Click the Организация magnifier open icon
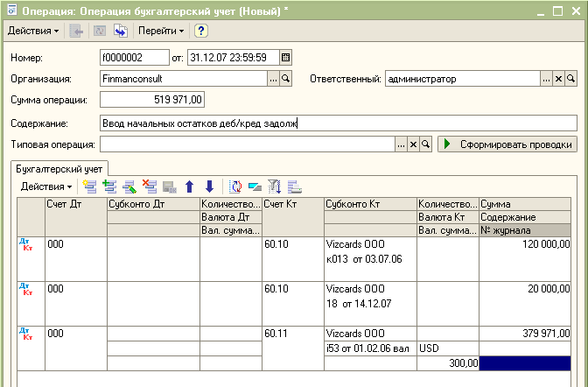 (286, 79)
